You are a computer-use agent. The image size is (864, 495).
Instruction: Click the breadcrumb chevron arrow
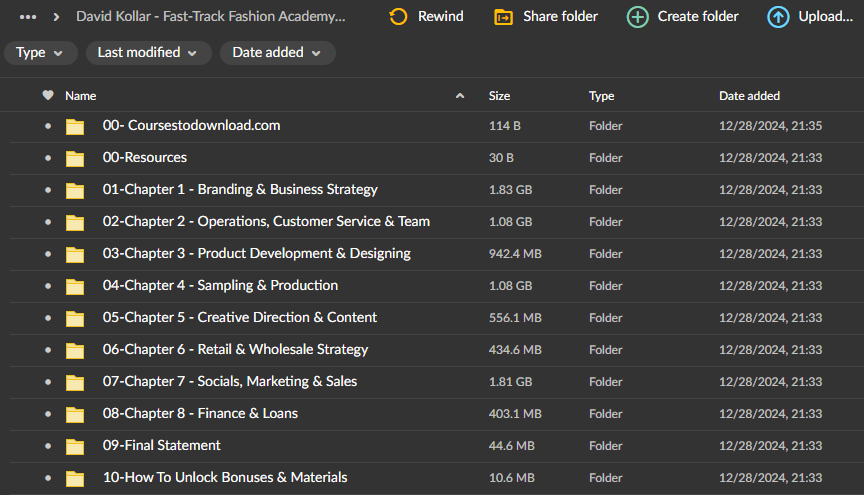tap(56, 17)
